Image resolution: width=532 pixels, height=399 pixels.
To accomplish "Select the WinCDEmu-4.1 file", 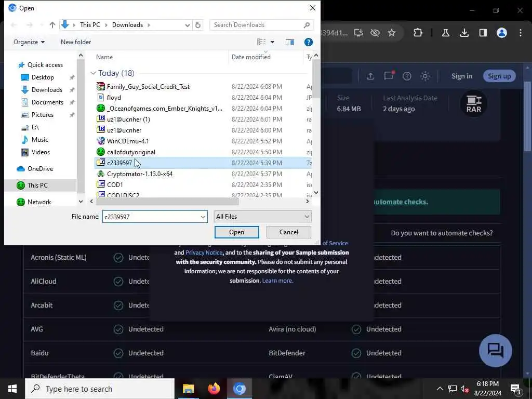I will pyautogui.click(x=128, y=141).
